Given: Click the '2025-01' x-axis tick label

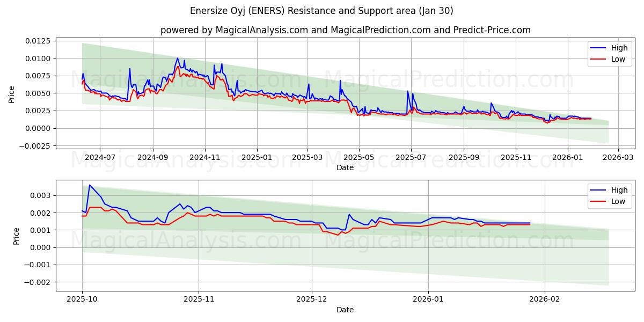Looking at the screenshot, I should coord(257,158).
